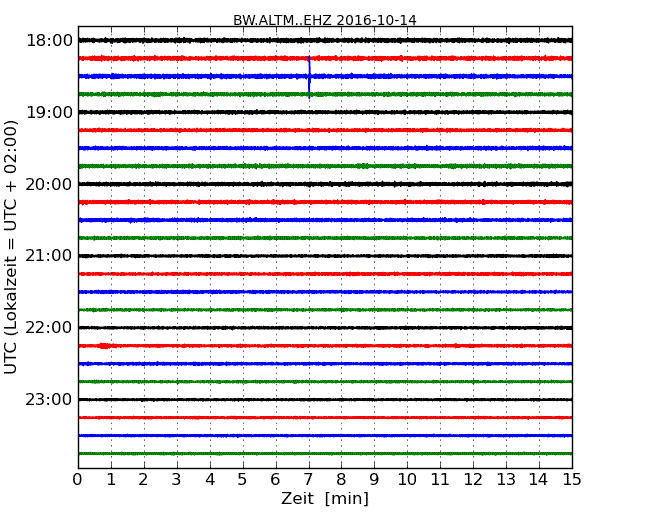Screen dimensions: 650x520
Task: Click x-axis tick label 6
Action: (275, 479)
